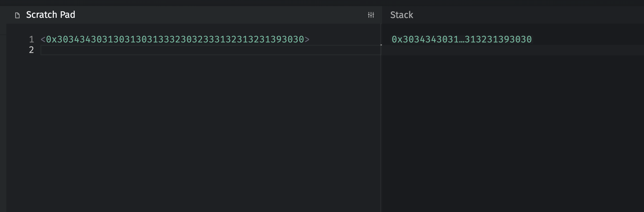Click line number 2 in the gutter

click(31, 50)
